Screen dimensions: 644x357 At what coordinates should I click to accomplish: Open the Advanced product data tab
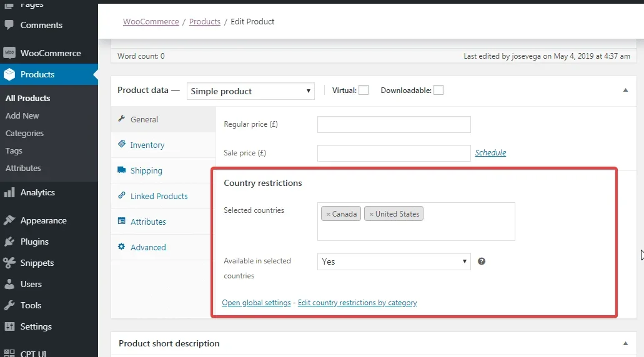coord(164,247)
